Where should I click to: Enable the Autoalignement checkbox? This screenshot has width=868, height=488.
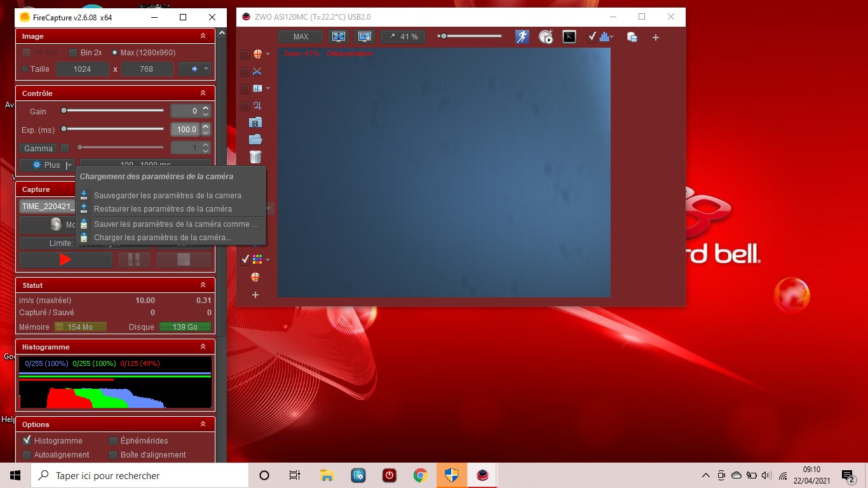coord(27,455)
